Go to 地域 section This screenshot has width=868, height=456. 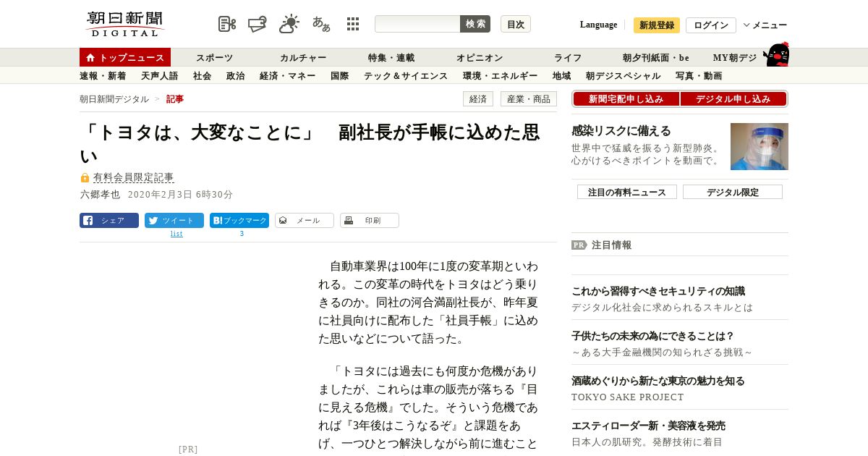click(x=561, y=76)
